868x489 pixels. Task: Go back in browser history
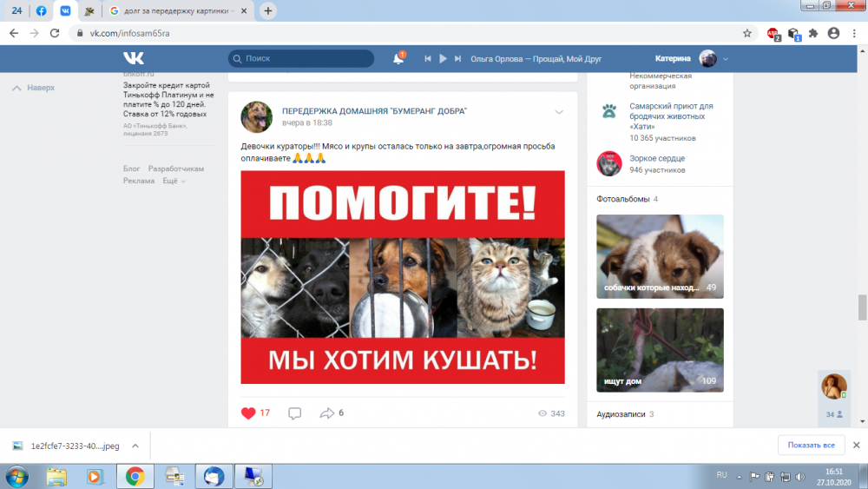point(14,33)
